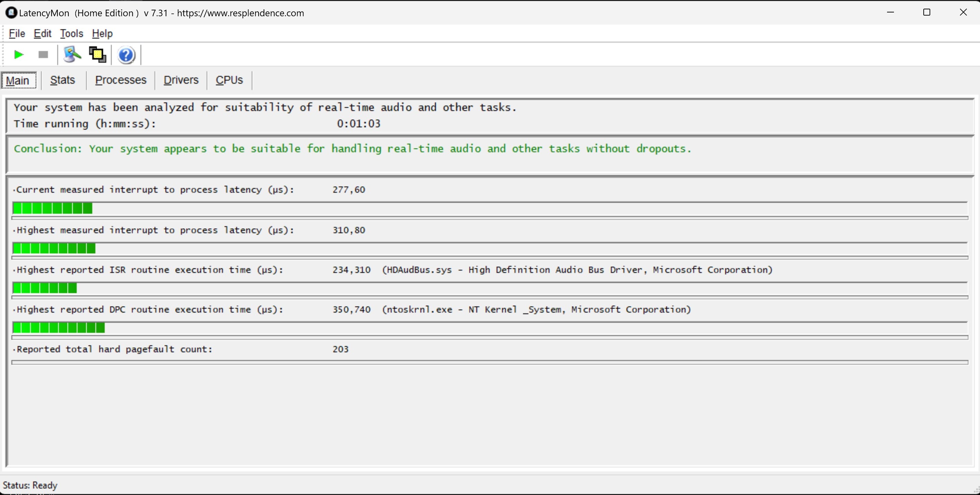Open the Help menu
980x495 pixels.
[x=102, y=34]
